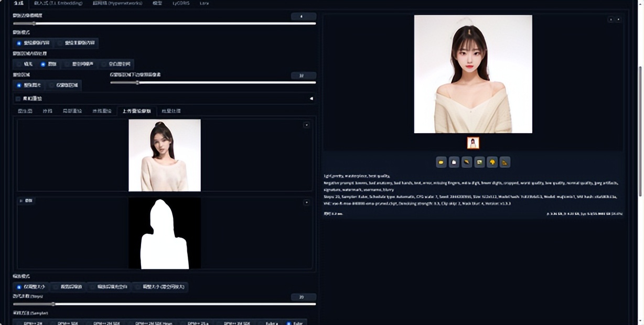This screenshot has height=325, width=644.
Task: Switch to the 批量处理 batch sub-tab
Action: point(171,111)
